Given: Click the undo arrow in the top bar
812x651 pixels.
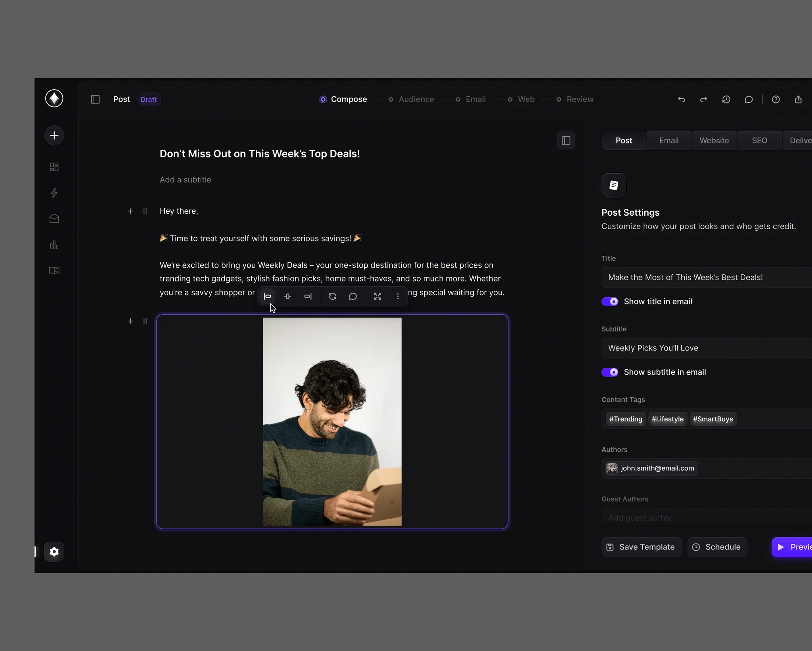Looking at the screenshot, I should (x=682, y=100).
